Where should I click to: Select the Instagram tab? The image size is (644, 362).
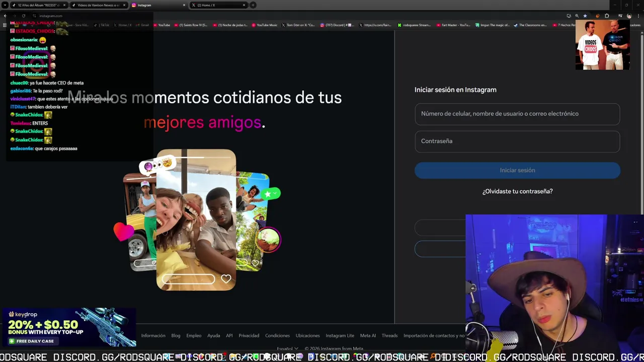[x=158, y=5]
